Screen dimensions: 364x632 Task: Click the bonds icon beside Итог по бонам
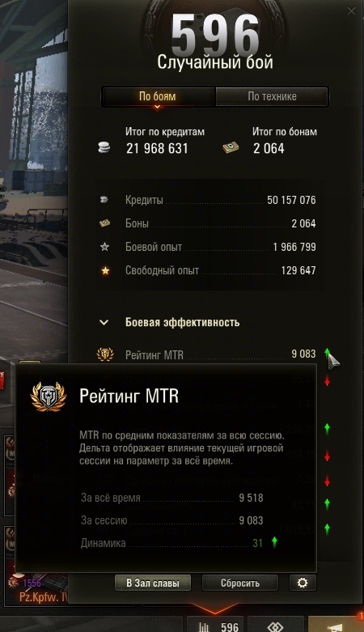231,148
